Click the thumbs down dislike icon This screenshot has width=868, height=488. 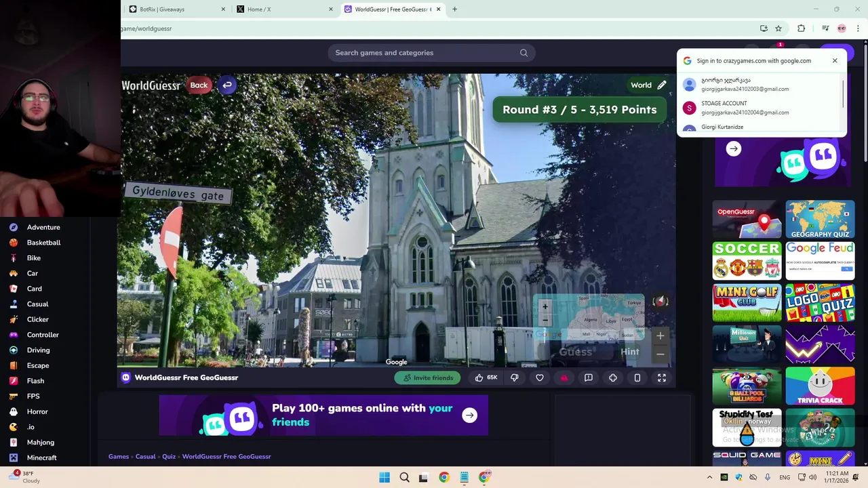pos(515,378)
